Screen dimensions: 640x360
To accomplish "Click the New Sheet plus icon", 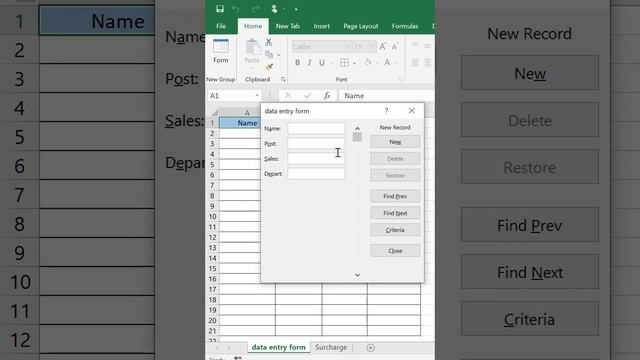I will 370,348.
